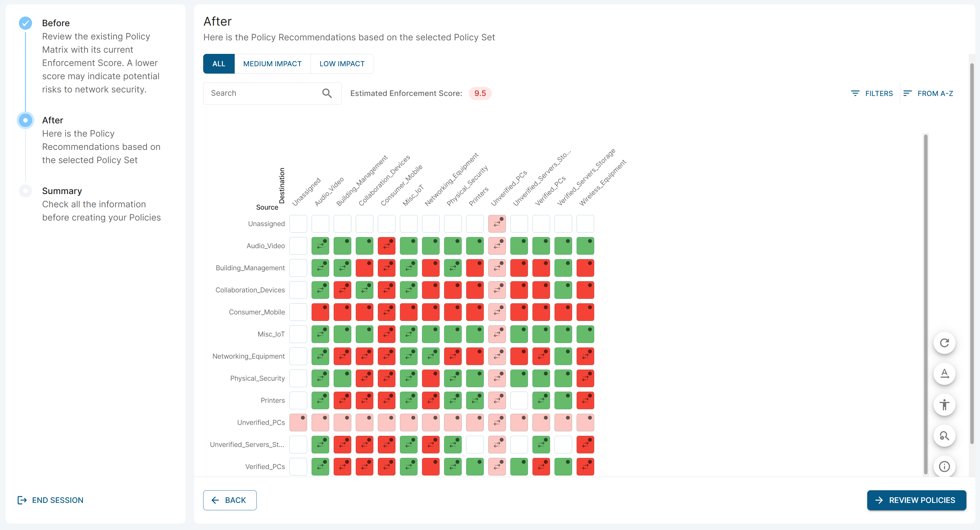Expand the FILTERS options
The image size is (980, 530).
tap(878, 93)
